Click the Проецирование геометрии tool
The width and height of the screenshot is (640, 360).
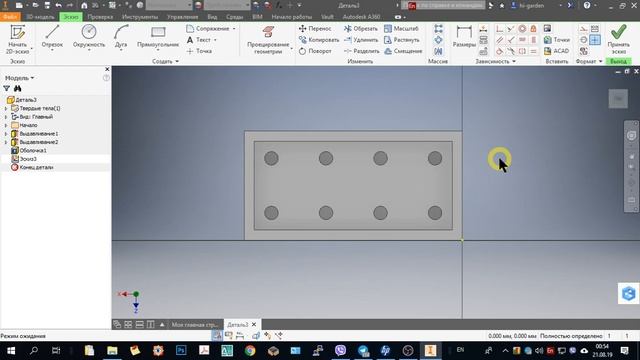pyautogui.click(x=268, y=39)
